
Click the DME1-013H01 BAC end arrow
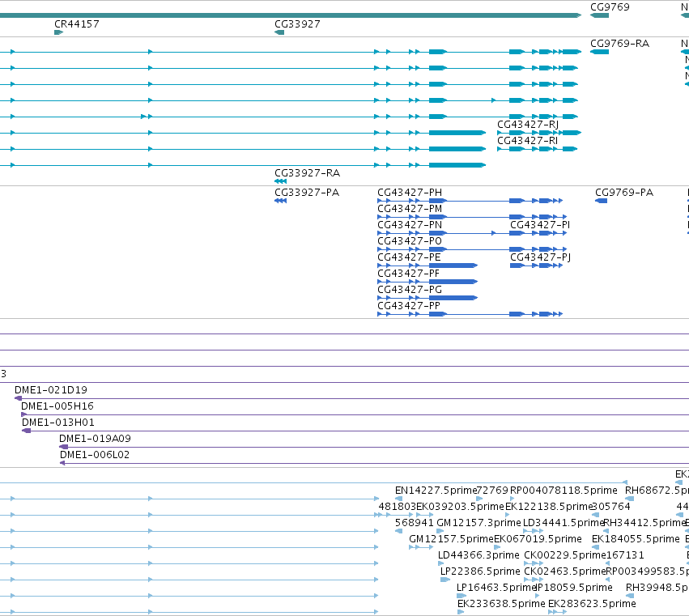tap(27, 431)
